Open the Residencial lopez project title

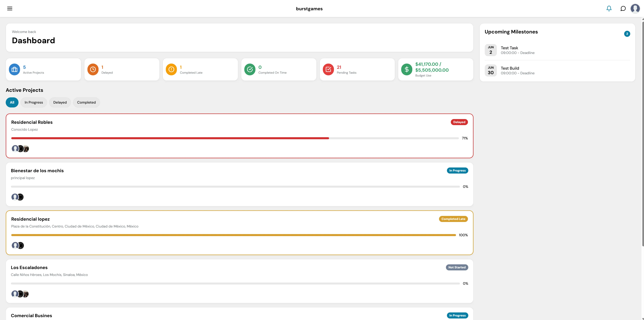click(x=30, y=219)
